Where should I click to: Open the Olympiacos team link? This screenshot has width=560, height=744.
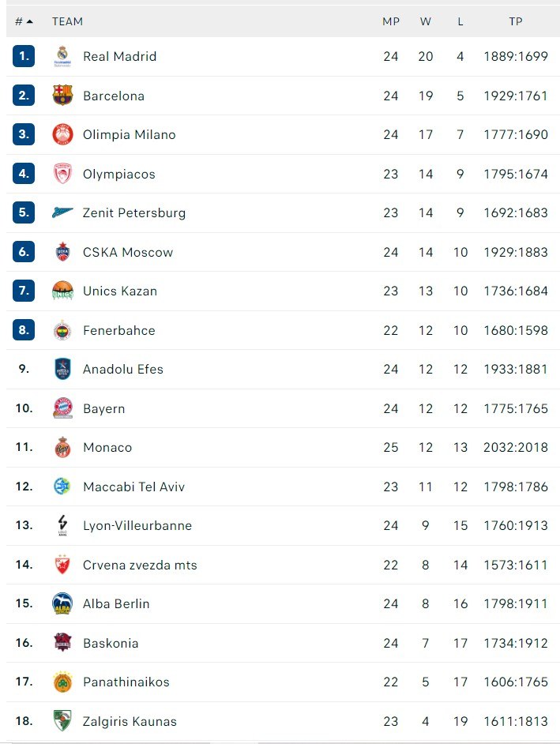point(119,174)
